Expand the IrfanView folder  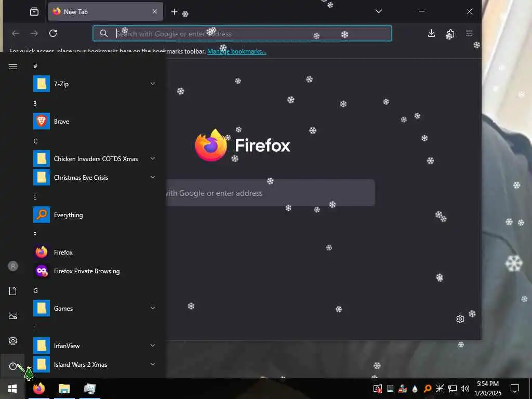pos(153,345)
